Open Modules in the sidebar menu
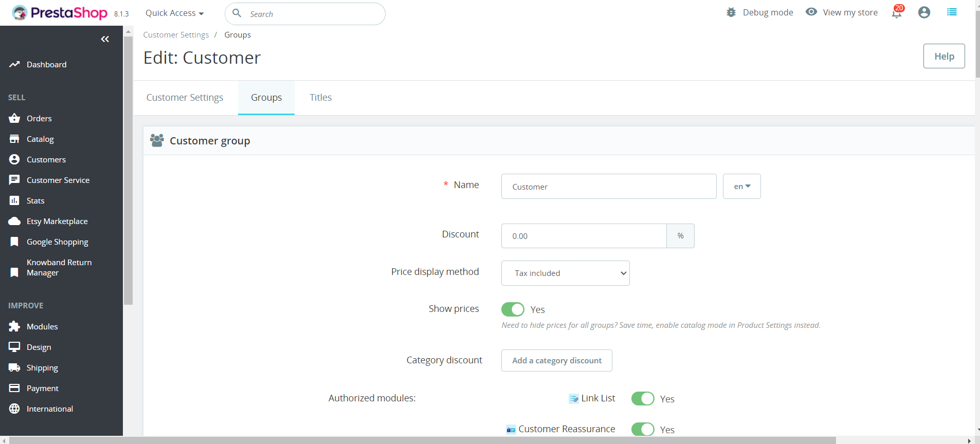This screenshot has height=444, width=980. pyautogui.click(x=42, y=326)
